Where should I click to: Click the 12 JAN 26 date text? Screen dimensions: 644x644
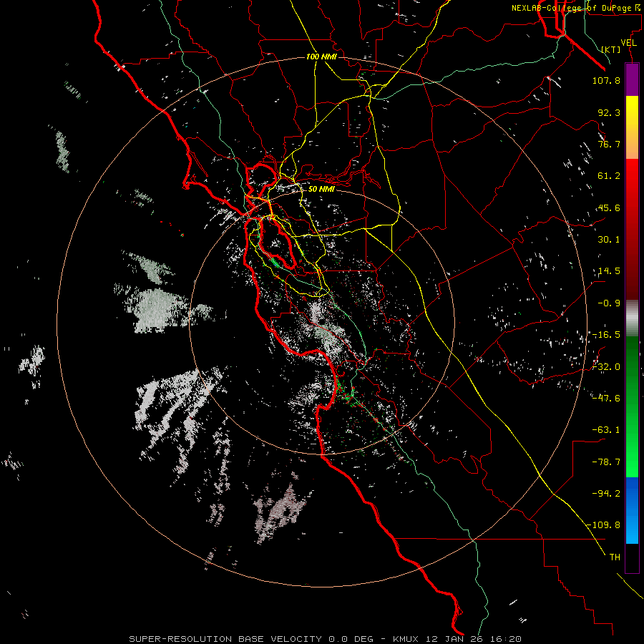[454, 639]
